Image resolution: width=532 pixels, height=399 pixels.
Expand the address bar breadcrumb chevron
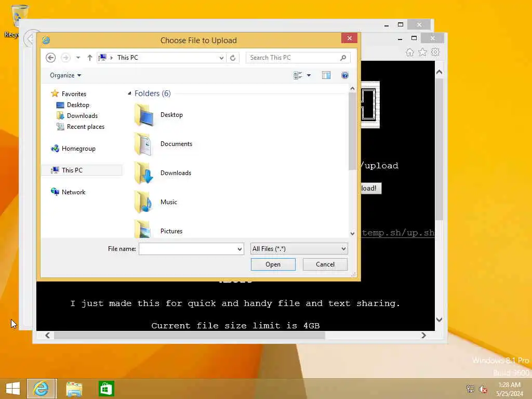coord(112,58)
